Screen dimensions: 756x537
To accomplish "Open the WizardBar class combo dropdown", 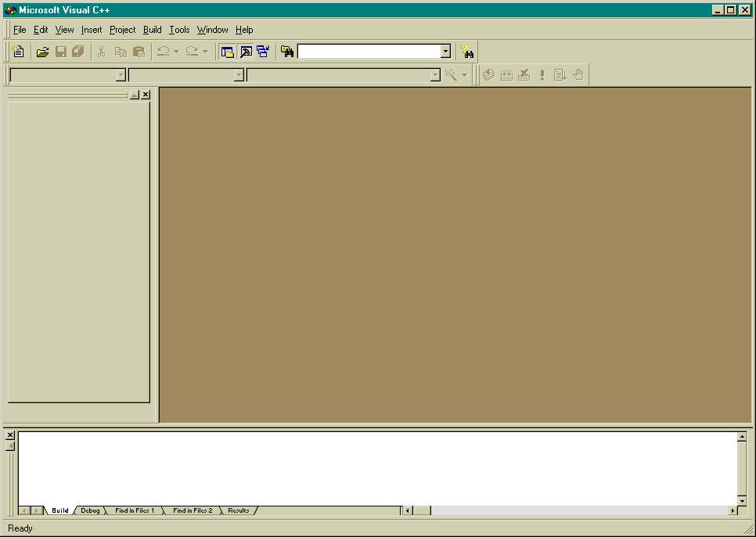I will pos(121,75).
